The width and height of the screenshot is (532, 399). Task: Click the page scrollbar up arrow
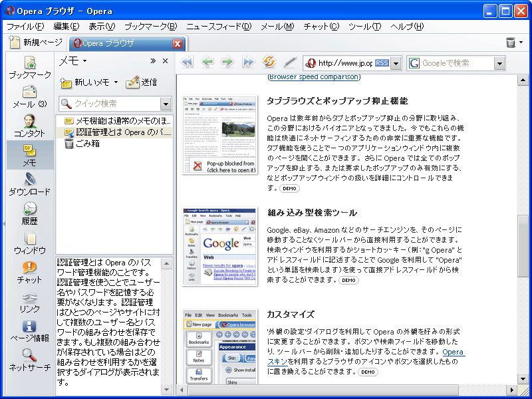(523, 80)
